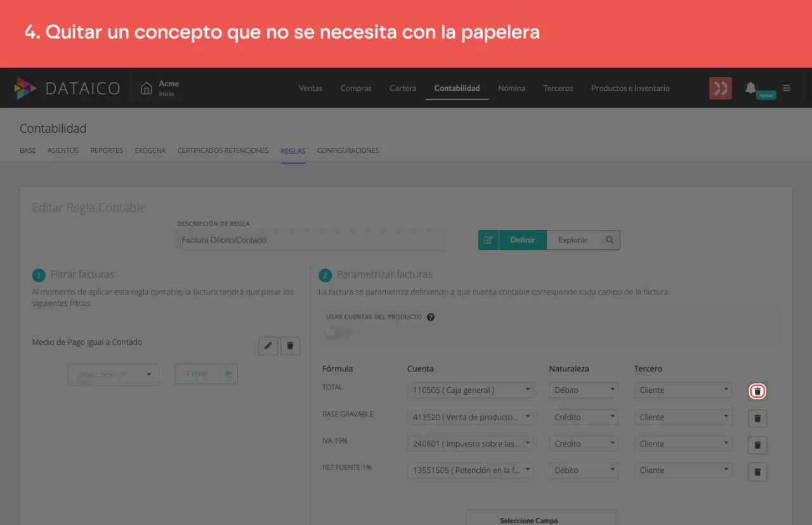The height and width of the screenshot is (525, 812).
Task: Click the plus icon on Filtro button
Action: [x=228, y=374]
